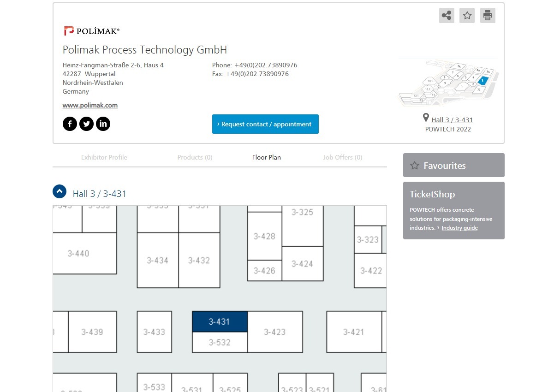Select highlighted booth 3-431 on floor plan
The image size is (554, 392).
click(220, 321)
